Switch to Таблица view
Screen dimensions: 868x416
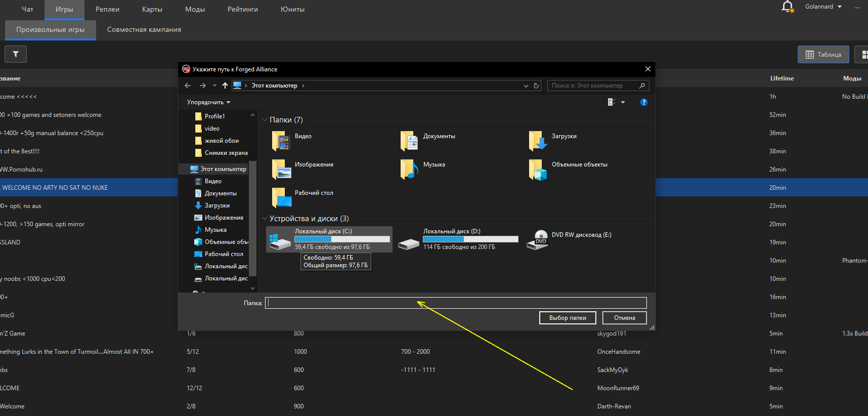[x=823, y=55]
